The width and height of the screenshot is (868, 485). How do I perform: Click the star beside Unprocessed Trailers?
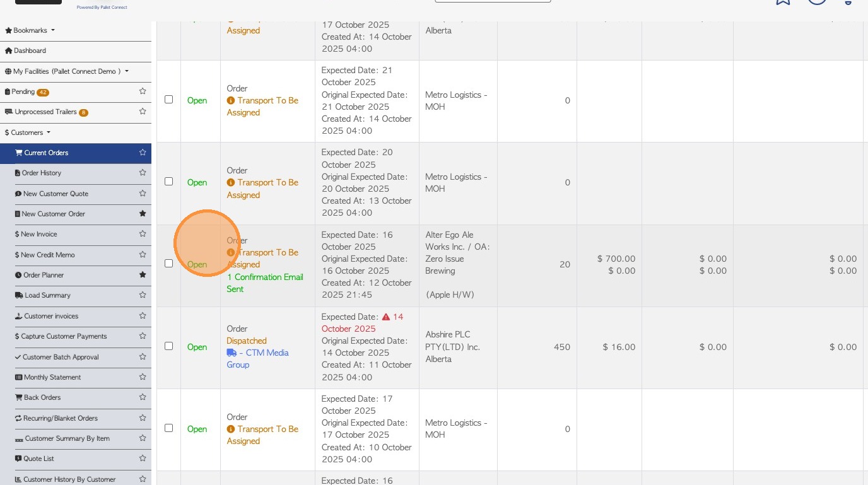pos(143,112)
